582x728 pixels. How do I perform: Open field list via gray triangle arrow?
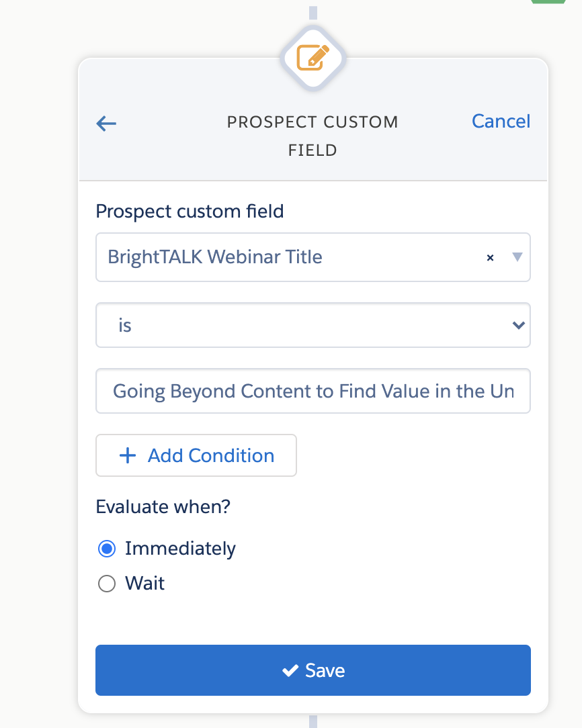coord(517,257)
